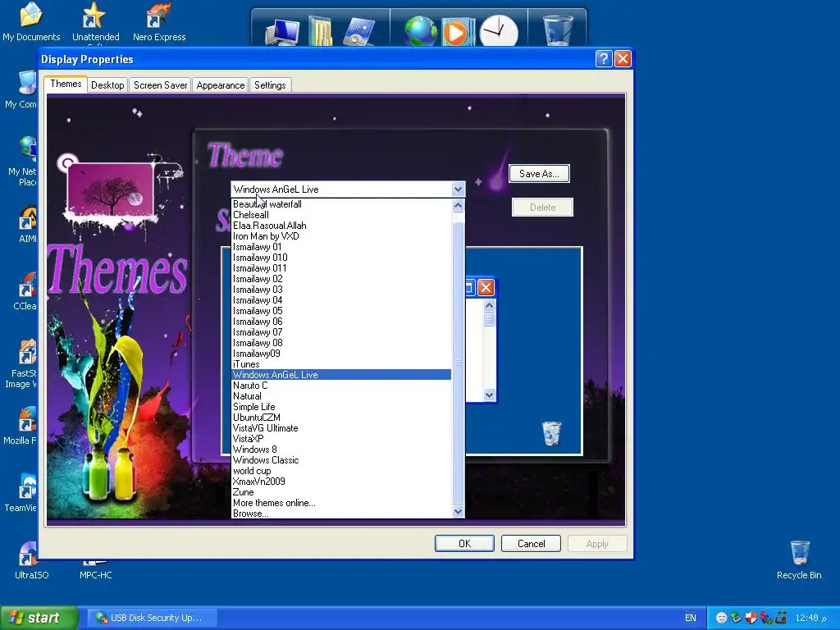840x630 pixels.
Task: Click theme list scroll up arrow
Action: click(458, 206)
